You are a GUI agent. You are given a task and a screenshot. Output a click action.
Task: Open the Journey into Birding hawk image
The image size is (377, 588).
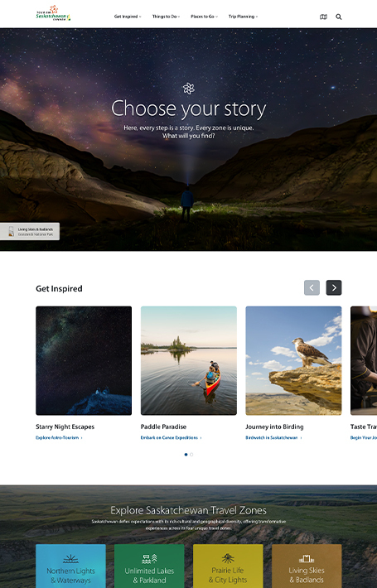tap(293, 361)
